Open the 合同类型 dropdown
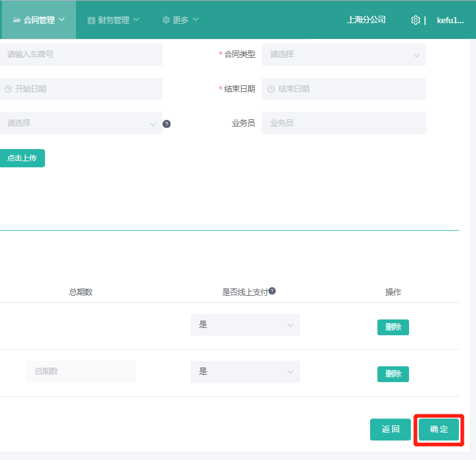476x460 pixels. tap(343, 54)
